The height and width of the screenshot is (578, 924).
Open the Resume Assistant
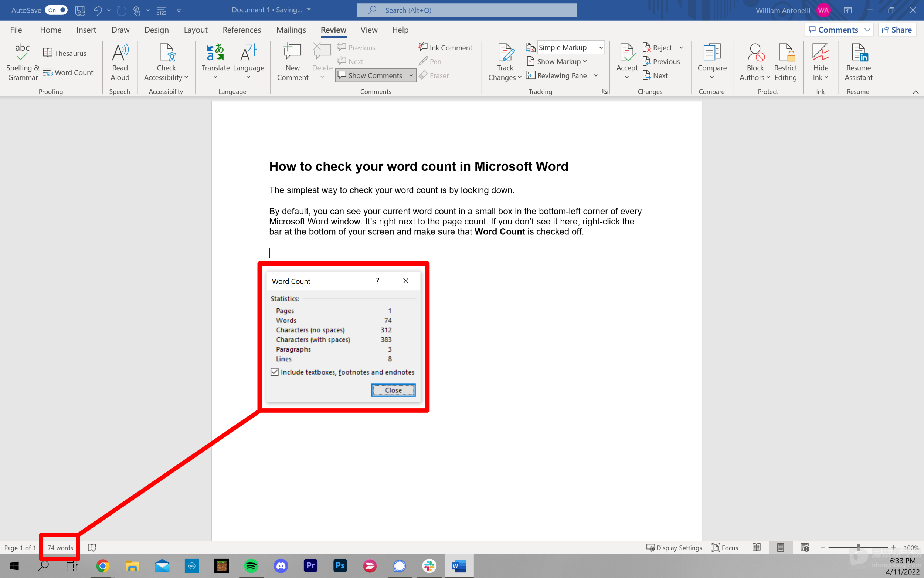(858, 62)
